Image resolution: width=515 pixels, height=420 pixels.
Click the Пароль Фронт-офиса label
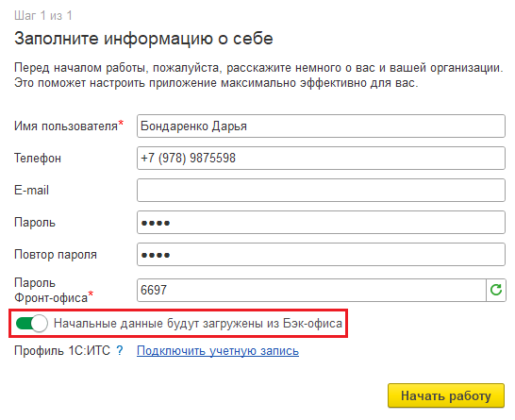pos(54,290)
